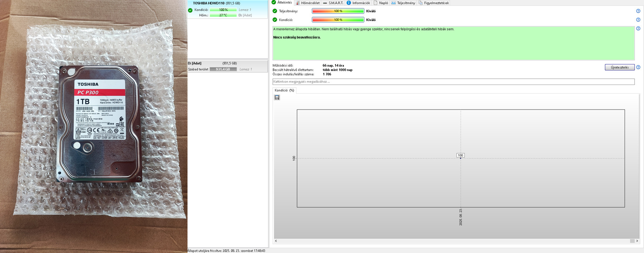The width and height of the screenshot is (644, 253).
Task: Click the Kiváló rating next to Kondíció
Action: (x=371, y=20)
